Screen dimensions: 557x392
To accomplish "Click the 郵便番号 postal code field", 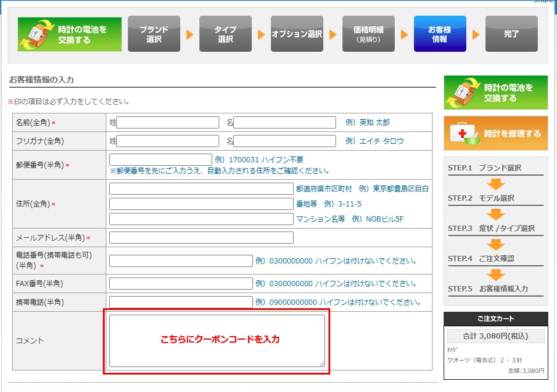I will pyautogui.click(x=160, y=158).
